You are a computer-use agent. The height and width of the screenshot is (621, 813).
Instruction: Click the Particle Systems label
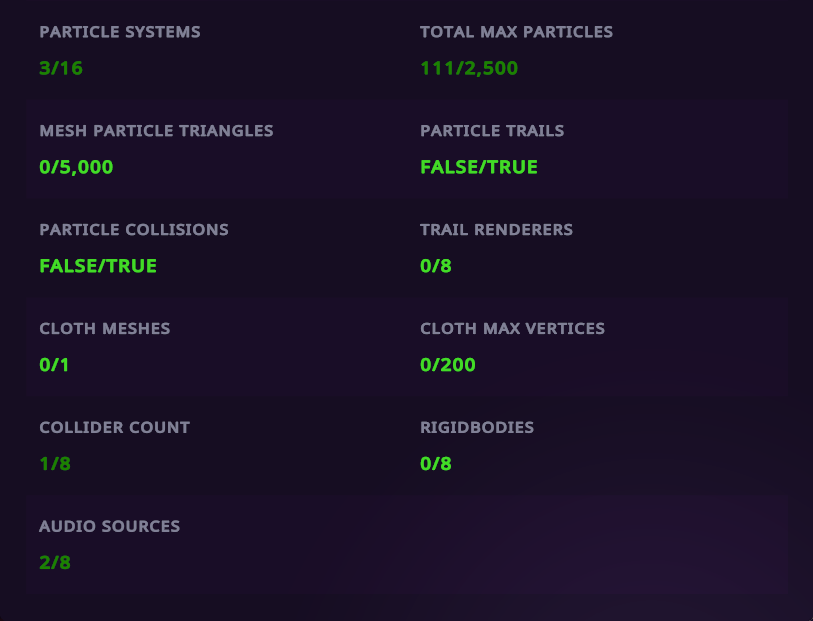point(120,32)
